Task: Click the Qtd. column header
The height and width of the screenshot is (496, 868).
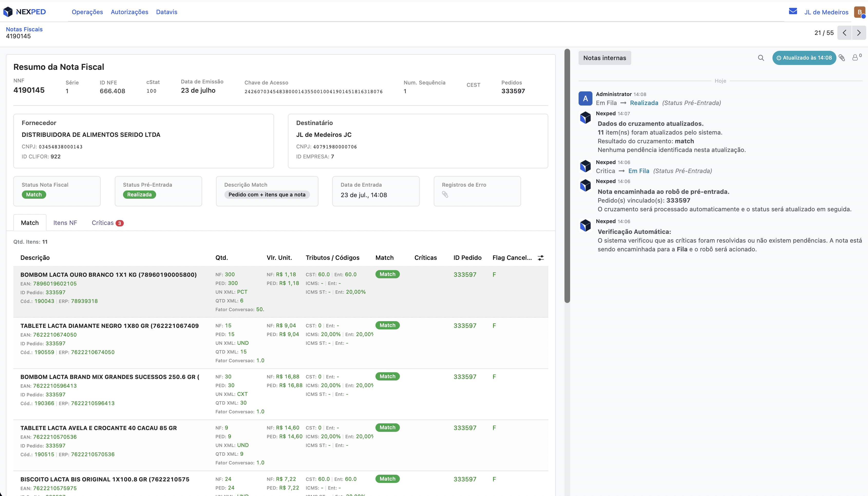Action: point(221,258)
